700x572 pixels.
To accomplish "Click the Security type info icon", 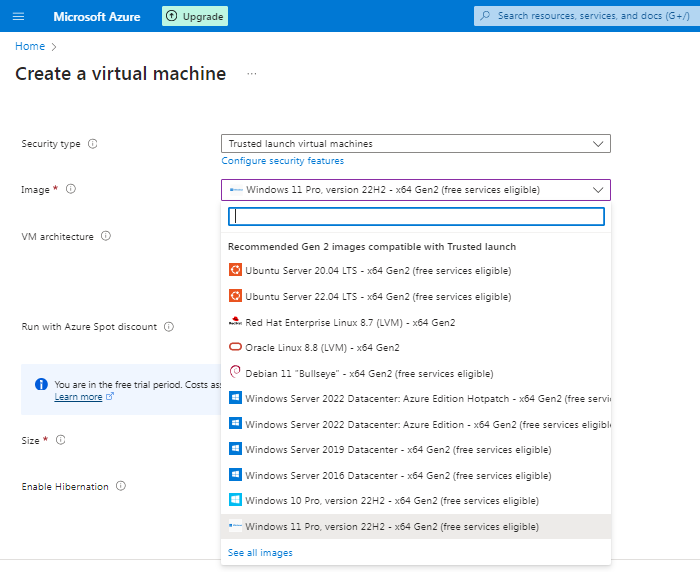I will coord(93,144).
